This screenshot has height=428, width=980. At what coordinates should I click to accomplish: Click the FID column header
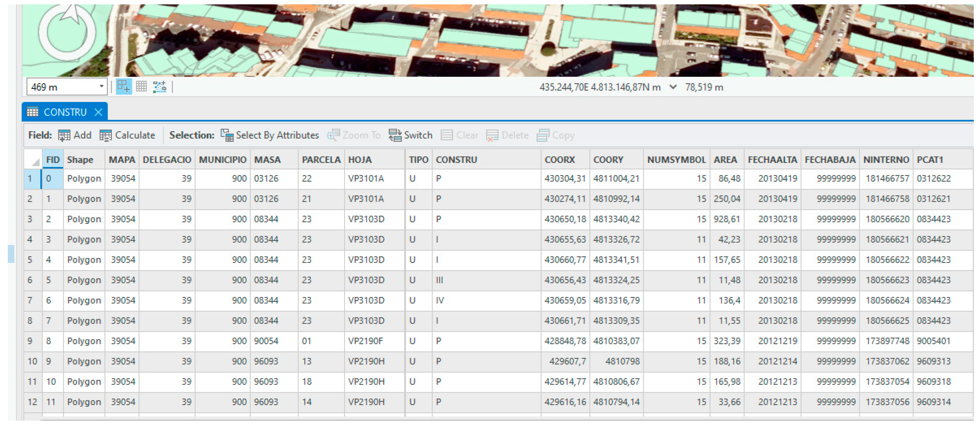[52, 160]
